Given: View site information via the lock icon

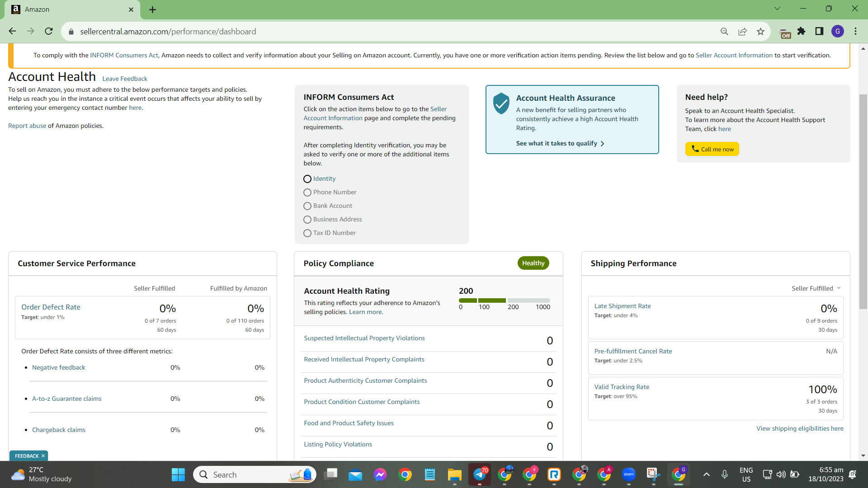Looking at the screenshot, I should 71,32.
